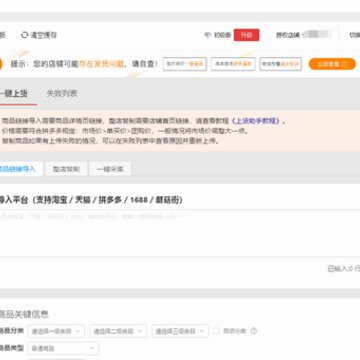Click the first white button in the warning banner
This screenshot has width=360, height=360.
(x=185, y=64)
